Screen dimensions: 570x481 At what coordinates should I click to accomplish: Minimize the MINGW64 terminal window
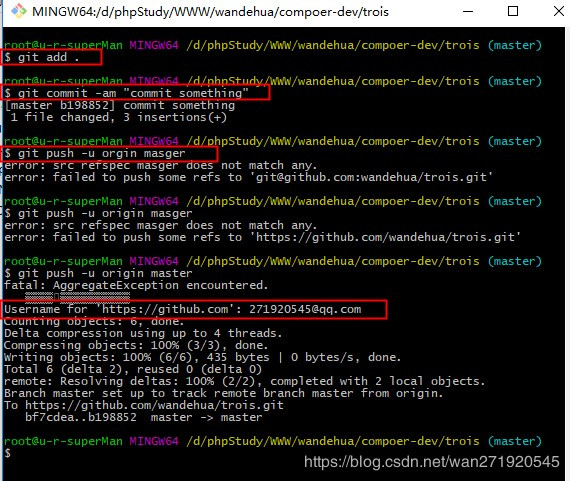point(468,11)
